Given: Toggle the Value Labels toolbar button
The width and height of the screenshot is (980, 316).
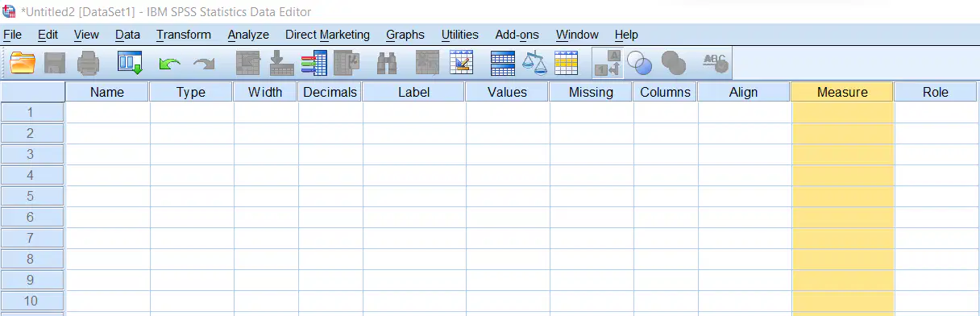Looking at the screenshot, I should point(607,63).
